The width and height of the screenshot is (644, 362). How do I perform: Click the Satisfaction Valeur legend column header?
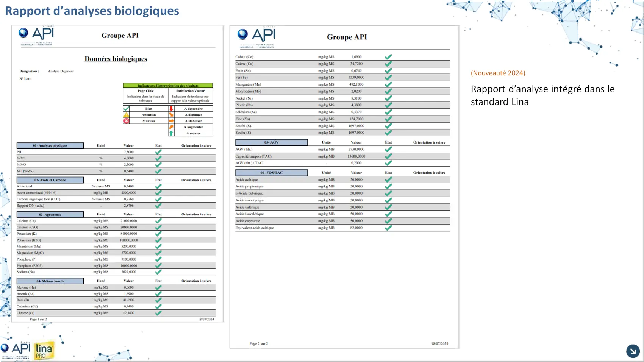pos(190,91)
